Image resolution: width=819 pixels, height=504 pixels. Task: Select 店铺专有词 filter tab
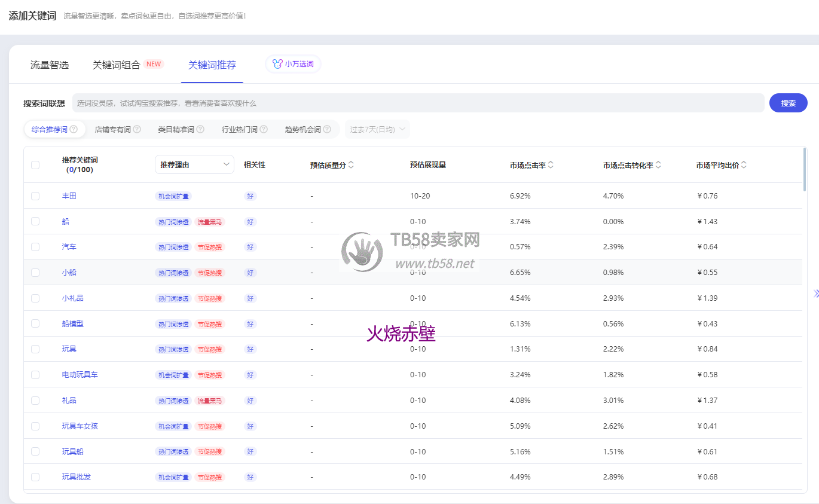point(113,129)
